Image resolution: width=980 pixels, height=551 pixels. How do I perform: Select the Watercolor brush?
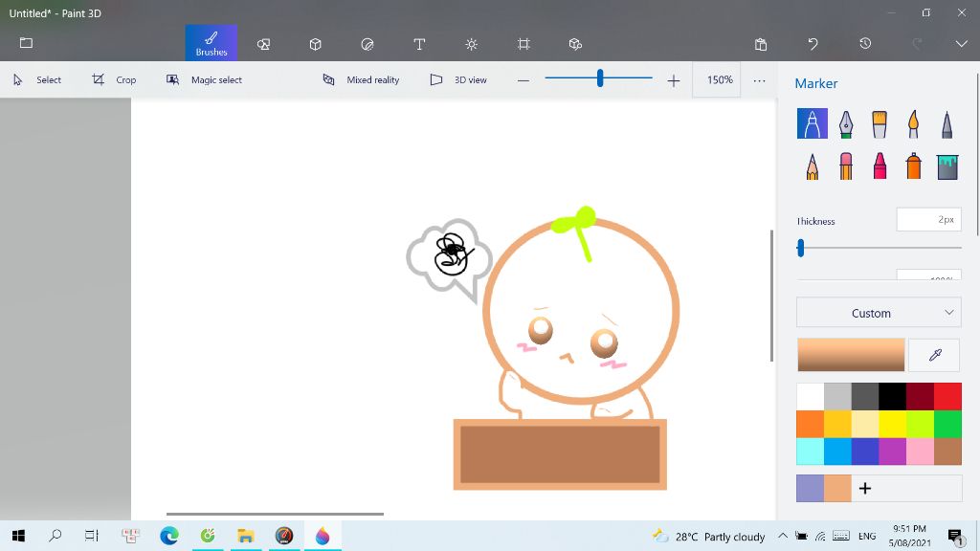click(913, 124)
